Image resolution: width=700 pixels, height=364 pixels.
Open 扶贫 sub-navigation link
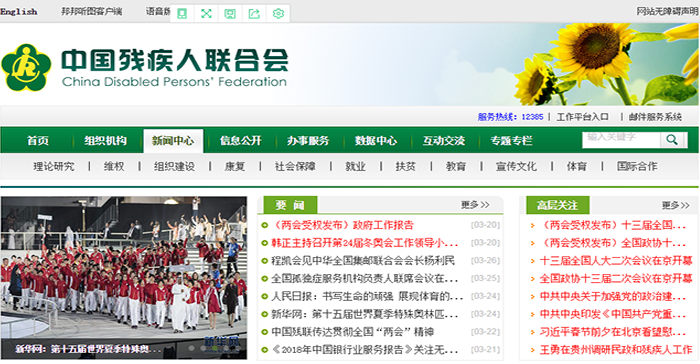click(405, 167)
